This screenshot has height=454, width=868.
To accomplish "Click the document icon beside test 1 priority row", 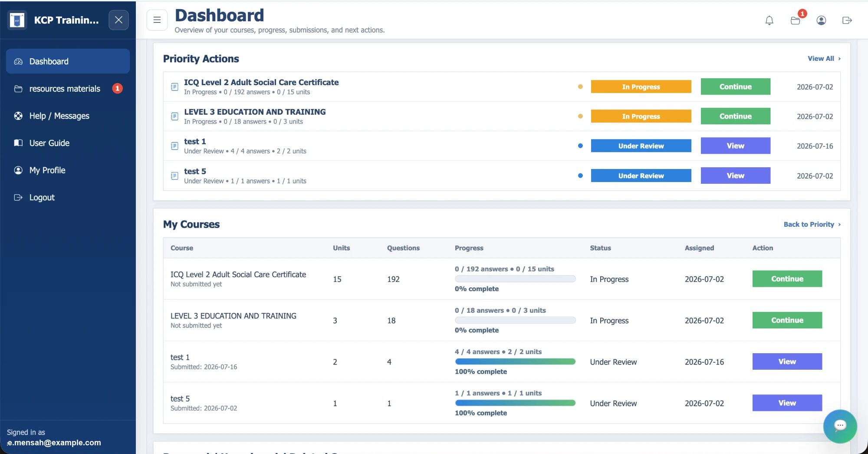I will [174, 146].
